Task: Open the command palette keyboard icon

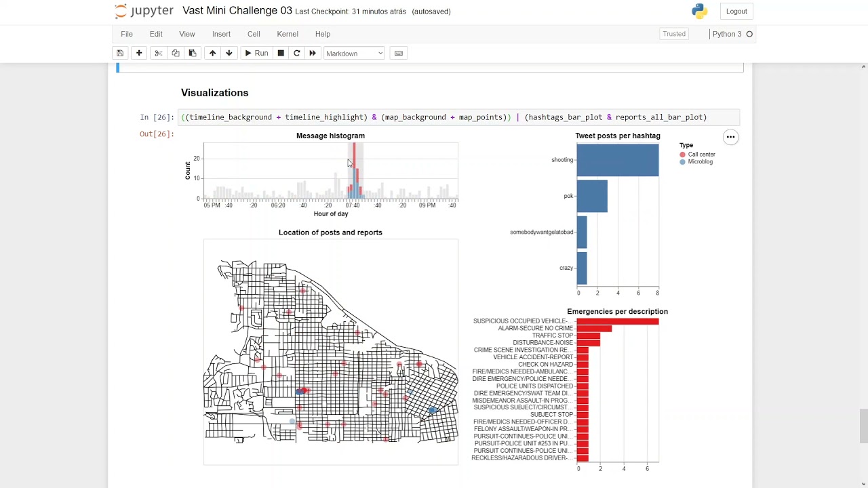Action: (399, 53)
